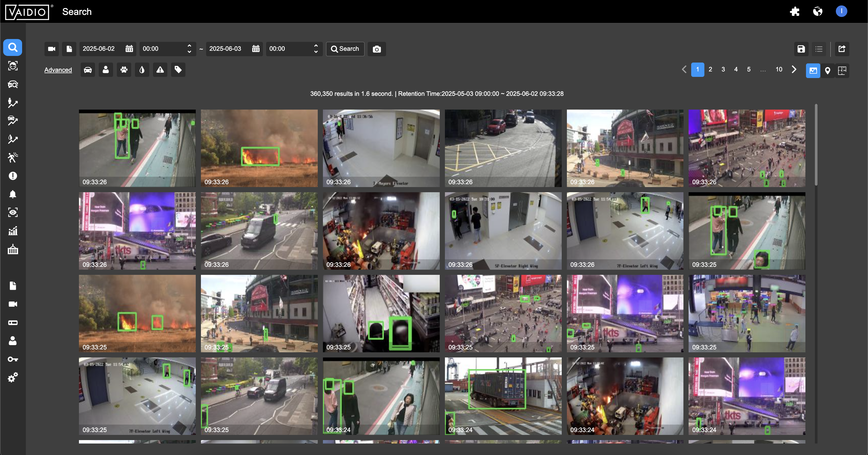
Task: Open the statistics chart sidebar icon
Action: pos(13,231)
